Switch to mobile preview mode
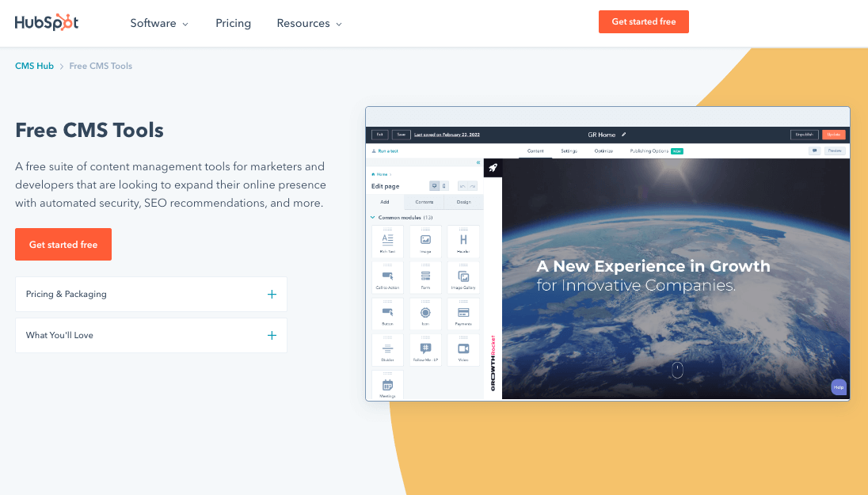The image size is (868, 495). (445, 185)
